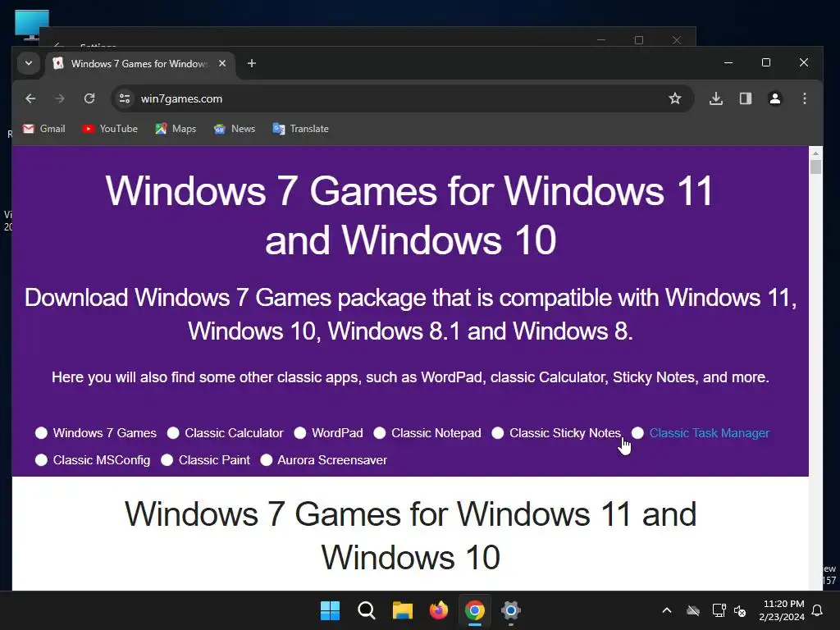Image resolution: width=840 pixels, height=630 pixels.
Task: Open the Classic Notepad link
Action: (x=436, y=433)
